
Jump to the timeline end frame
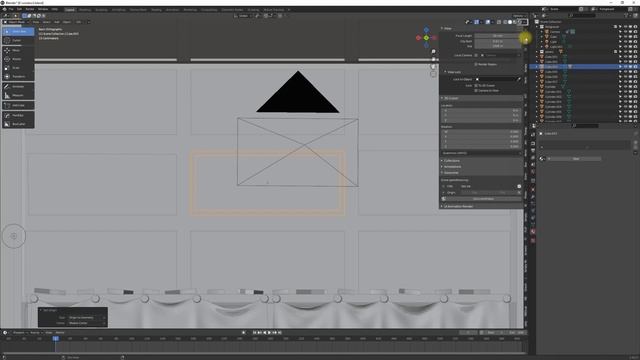[x=280, y=333]
